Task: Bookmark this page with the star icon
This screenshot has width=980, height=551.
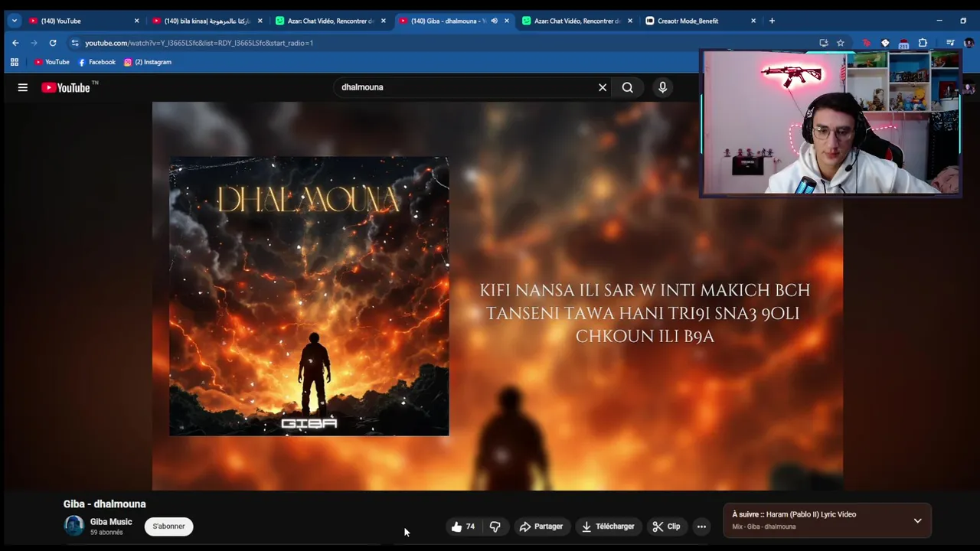Action: coord(841,43)
